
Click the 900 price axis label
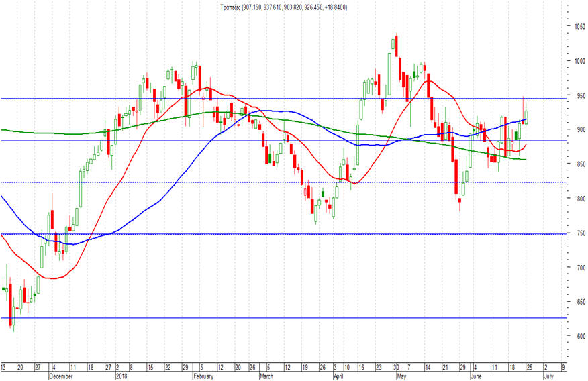579,129
